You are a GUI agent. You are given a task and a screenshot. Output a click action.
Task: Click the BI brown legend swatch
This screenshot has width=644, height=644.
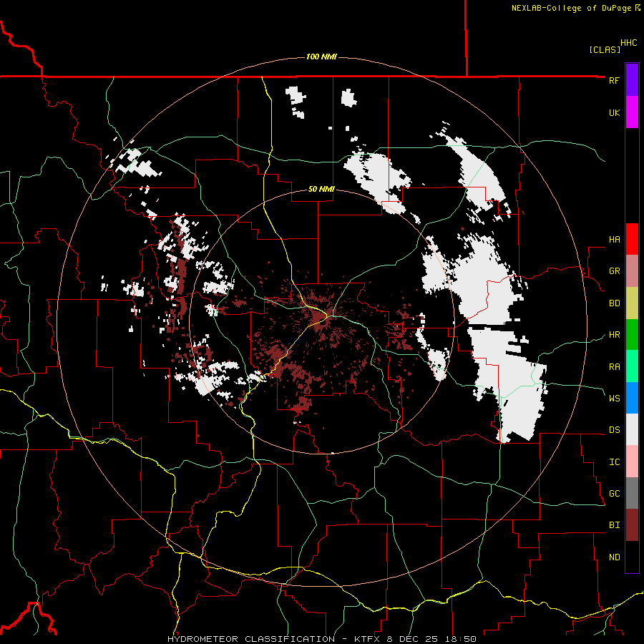(x=632, y=525)
